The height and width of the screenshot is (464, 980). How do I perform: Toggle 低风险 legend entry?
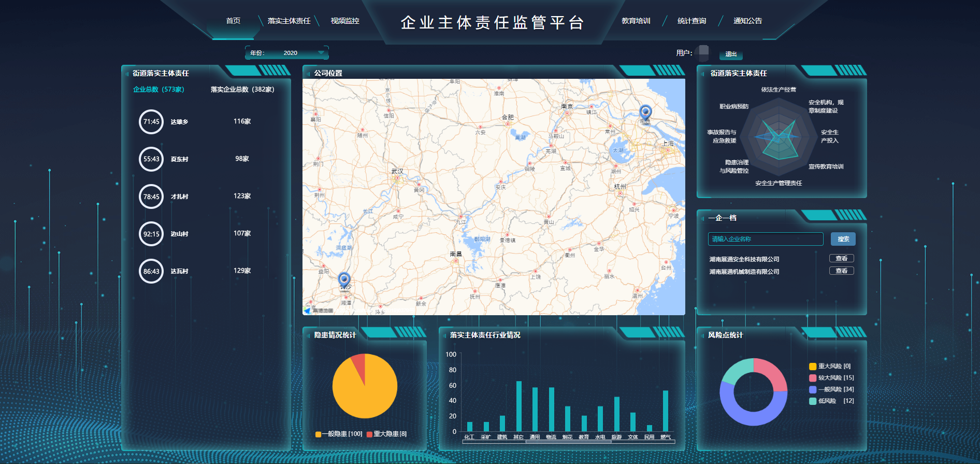pyautogui.click(x=831, y=401)
